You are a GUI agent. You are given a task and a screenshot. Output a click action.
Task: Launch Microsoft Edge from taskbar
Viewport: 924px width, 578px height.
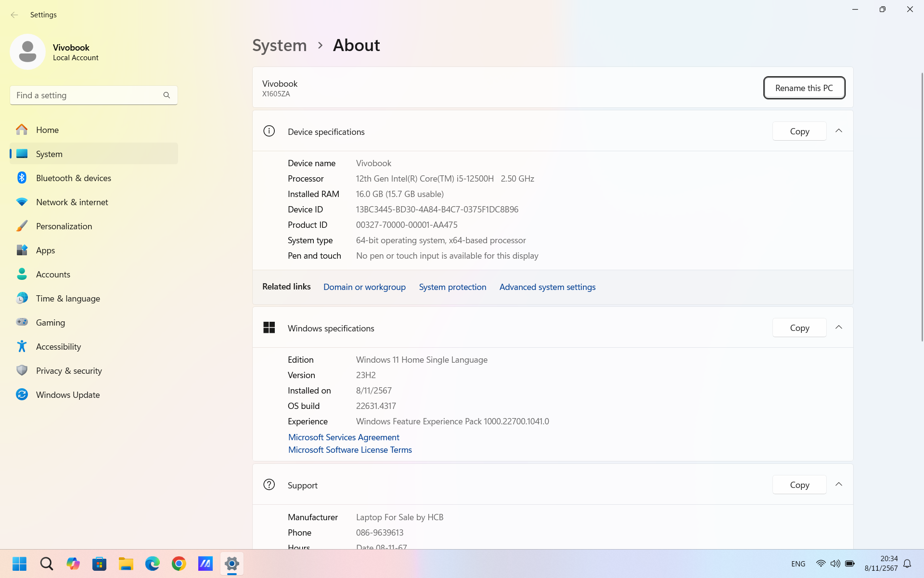pyautogui.click(x=153, y=564)
